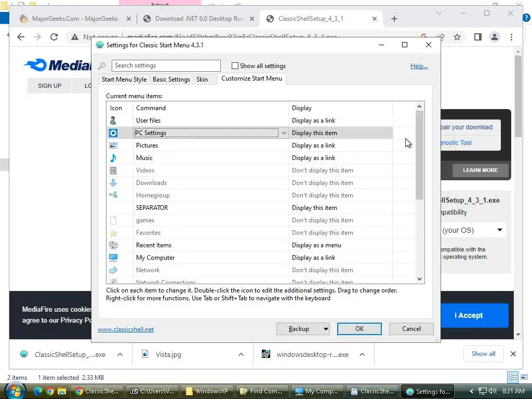Switch to the Download .NET 6.0 tab

pos(199,19)
